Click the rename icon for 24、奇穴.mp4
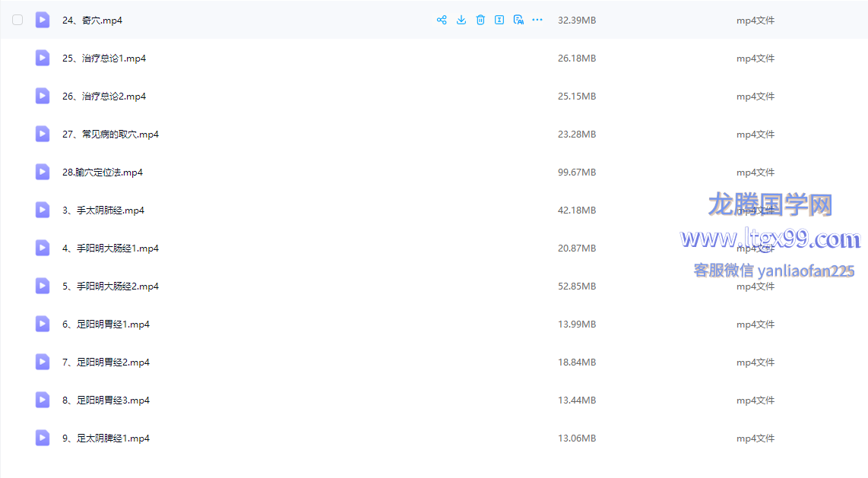The height and width of the screenshot is (478, 868). pyautogui.click(x=499, y=21)
